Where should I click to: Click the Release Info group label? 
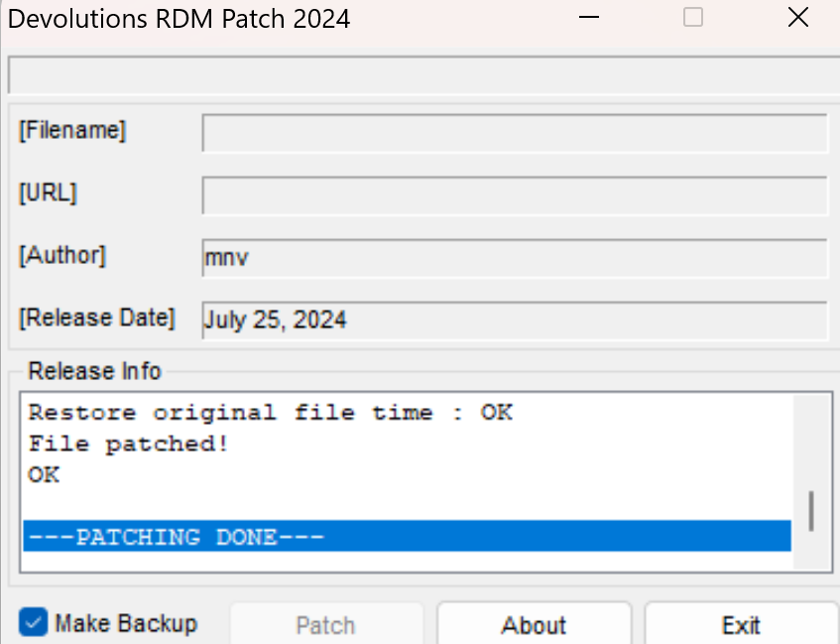(x=94, y=371)
